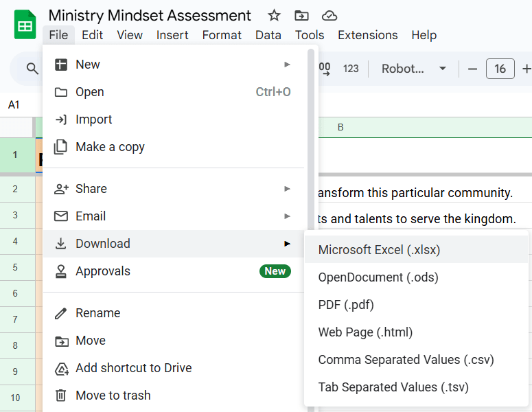Open the 123 number format menu

(351, 69)
